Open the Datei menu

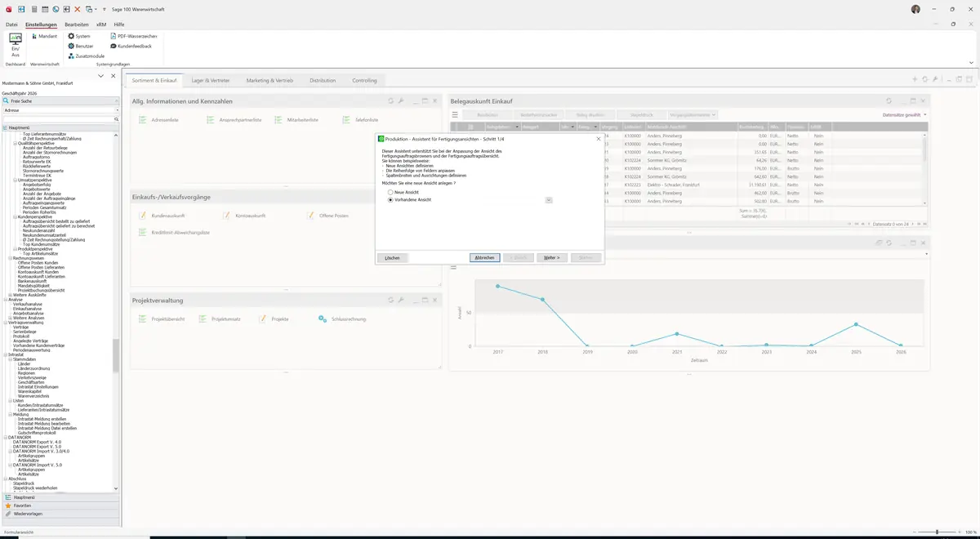[x=11, y=24]
